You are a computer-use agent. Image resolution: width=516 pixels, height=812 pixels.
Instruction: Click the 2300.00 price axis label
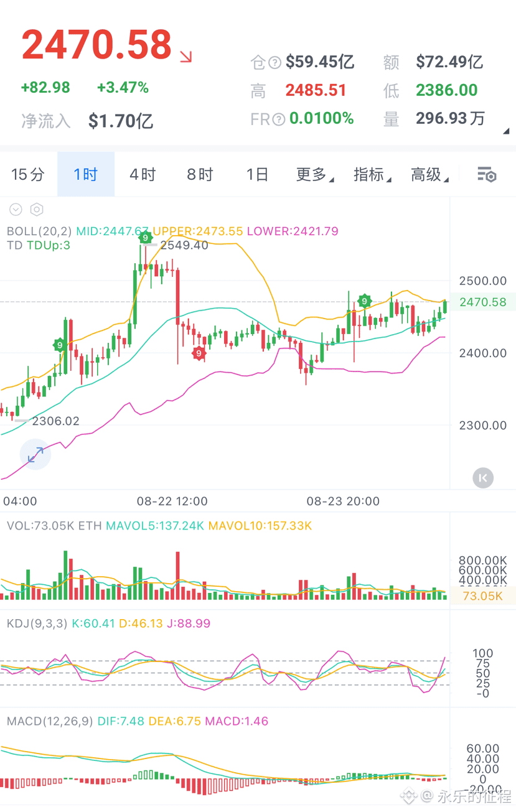coord(483,426)
